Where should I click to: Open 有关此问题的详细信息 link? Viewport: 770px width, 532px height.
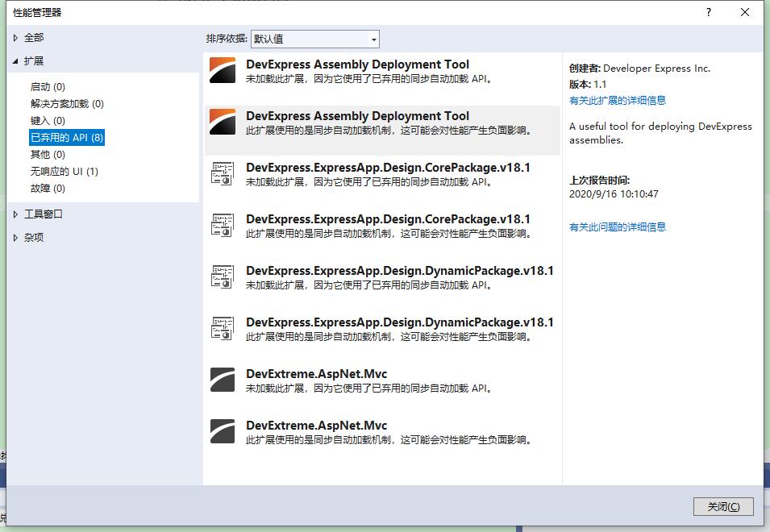[618, 227]
